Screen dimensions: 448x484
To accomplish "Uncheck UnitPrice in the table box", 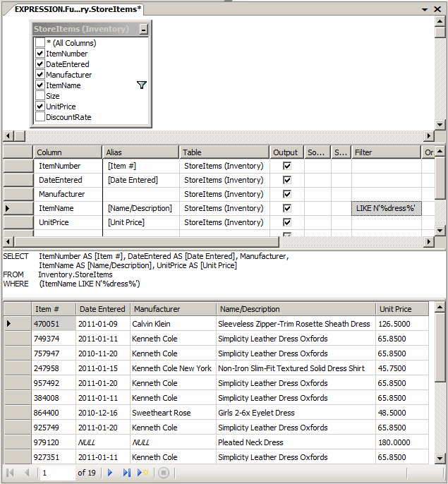I will coord(40,106).
